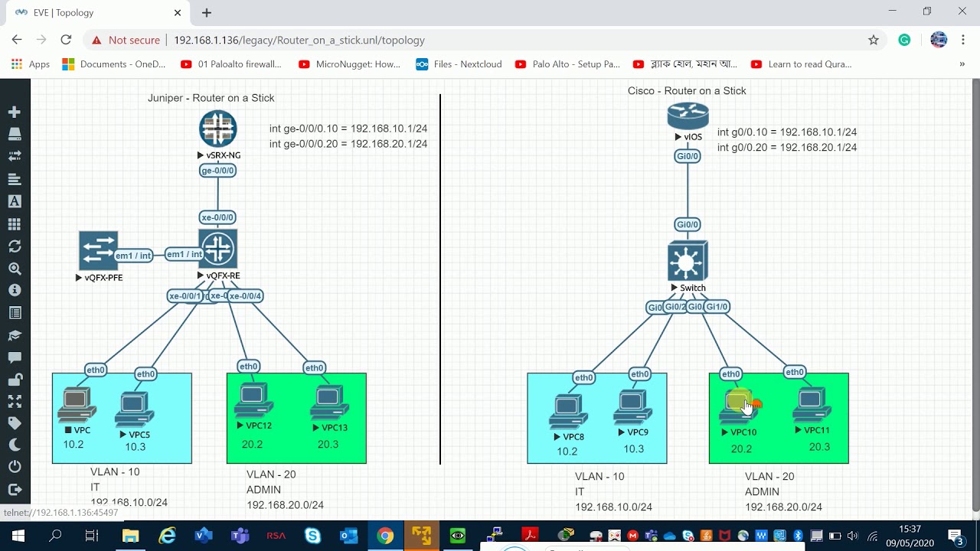Viewport: 980px width, 551px height.
Task: Click the ge-0/0/0 interface label
Action: point(217,171)
